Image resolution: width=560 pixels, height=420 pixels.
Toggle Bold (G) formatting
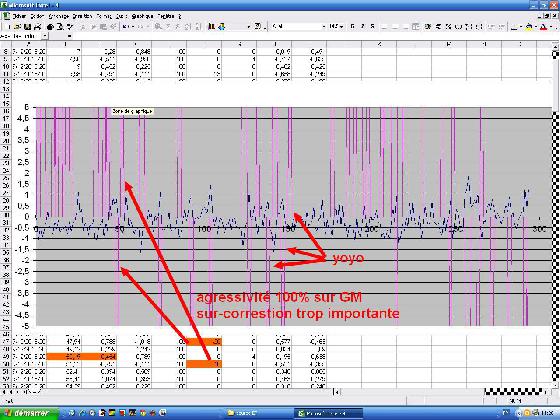[352, 26]
